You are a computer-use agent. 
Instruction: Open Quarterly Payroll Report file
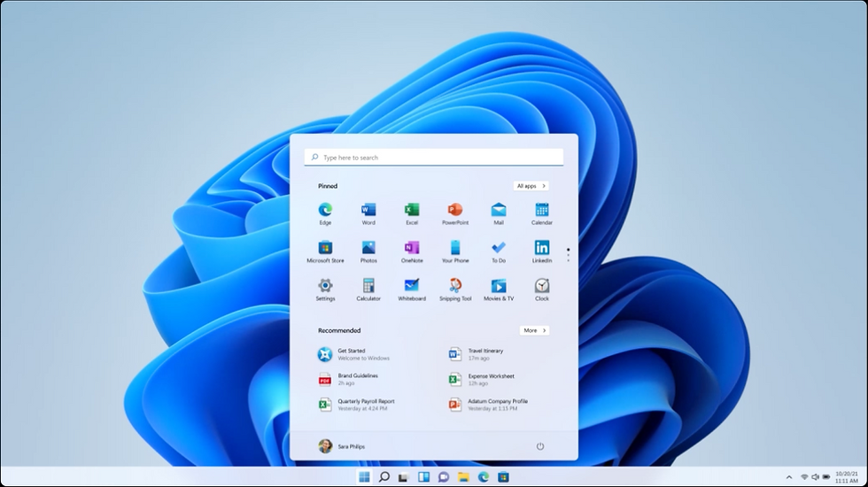(365, 405)
